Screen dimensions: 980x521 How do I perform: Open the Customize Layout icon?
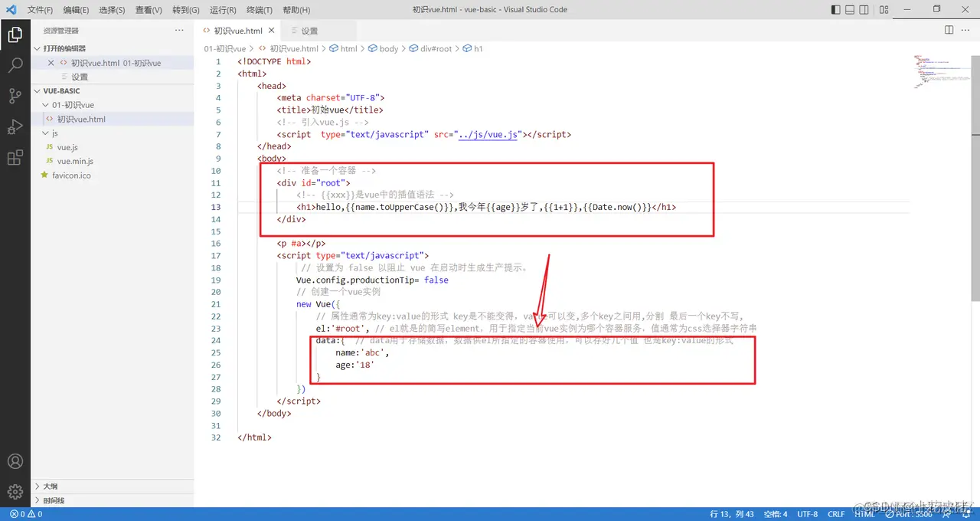coord(884,9)
